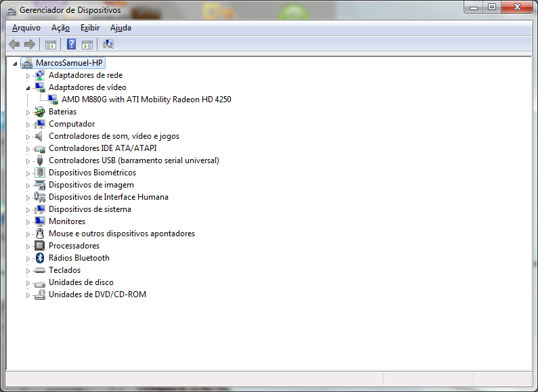The width and height of the screenshot is (538, 392).
Task: Click the mouse icon in the device tree
Action: point(40,234)
